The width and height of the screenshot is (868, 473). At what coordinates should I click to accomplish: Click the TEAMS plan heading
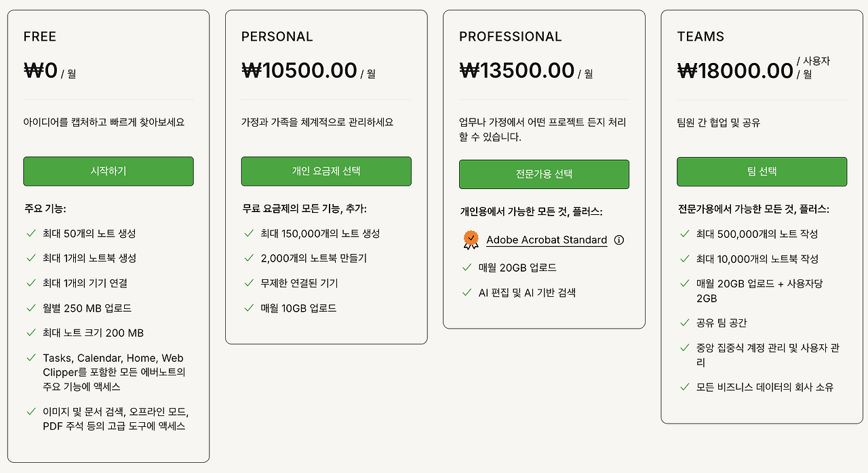click(701, 37)
